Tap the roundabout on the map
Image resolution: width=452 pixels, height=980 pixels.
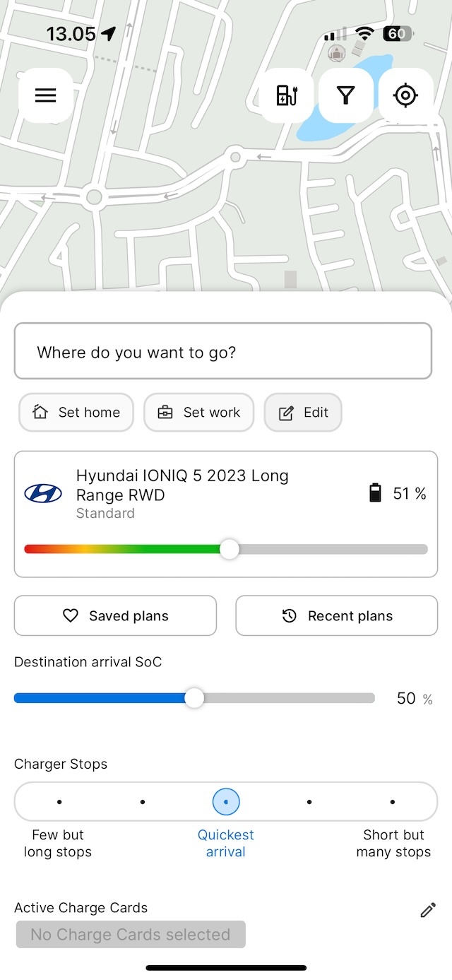tap(93, 196)
